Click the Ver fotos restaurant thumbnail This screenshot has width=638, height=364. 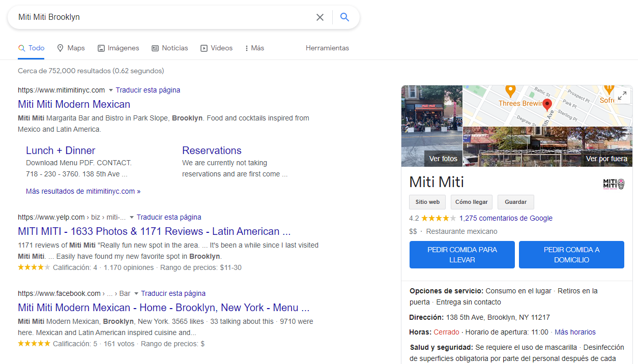[x=432, y=126]
